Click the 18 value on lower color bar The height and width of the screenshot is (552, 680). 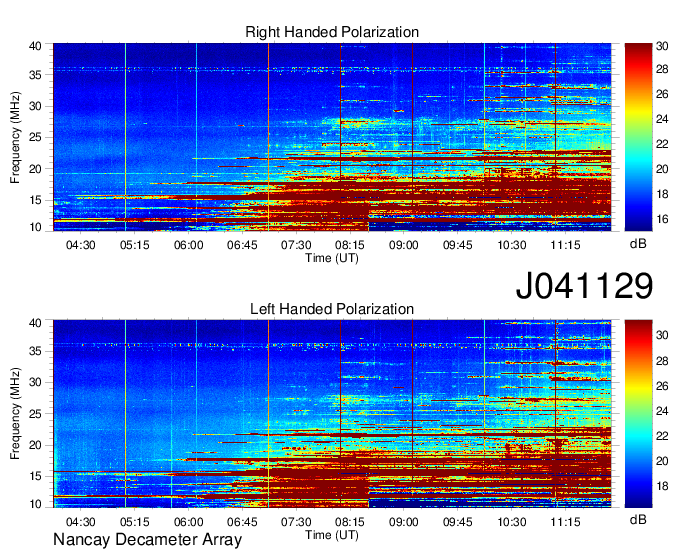click(x=662, y=486)
